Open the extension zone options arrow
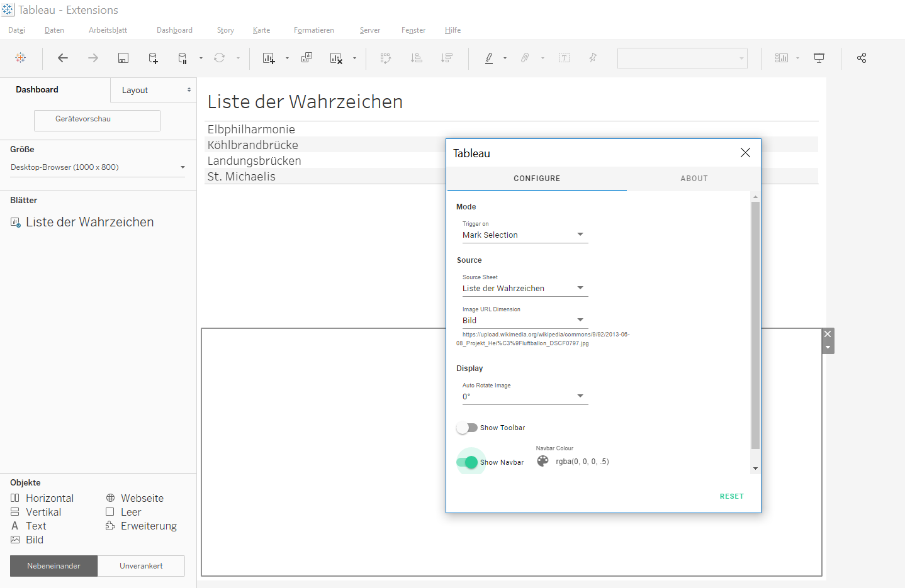Viewport: 905px width, 588px height. tap(828, 347)
